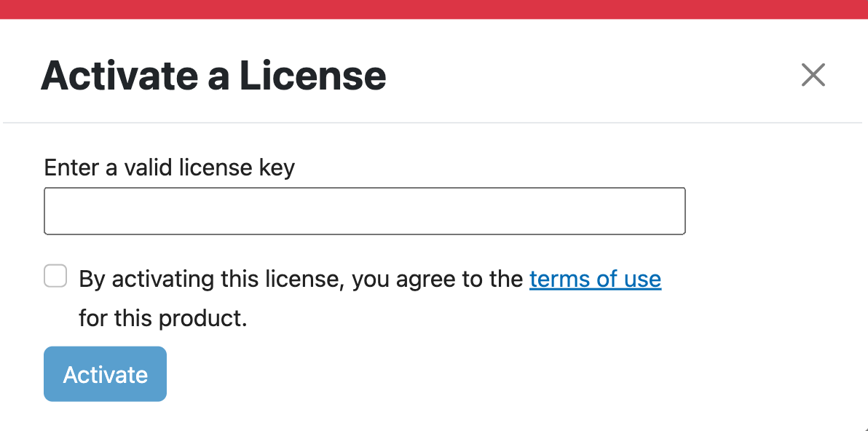Focus the empty box under the license key label

365,211
